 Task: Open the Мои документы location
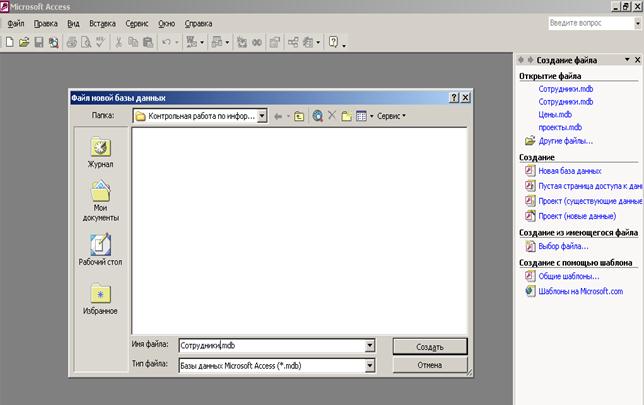(x=101, y=201)
